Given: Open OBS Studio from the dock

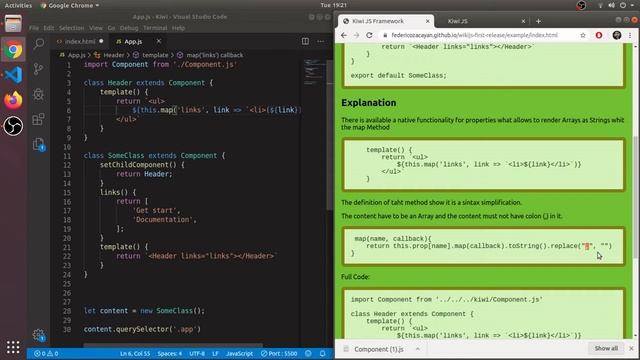Looking at the screenshot, I should pos(13,126).
